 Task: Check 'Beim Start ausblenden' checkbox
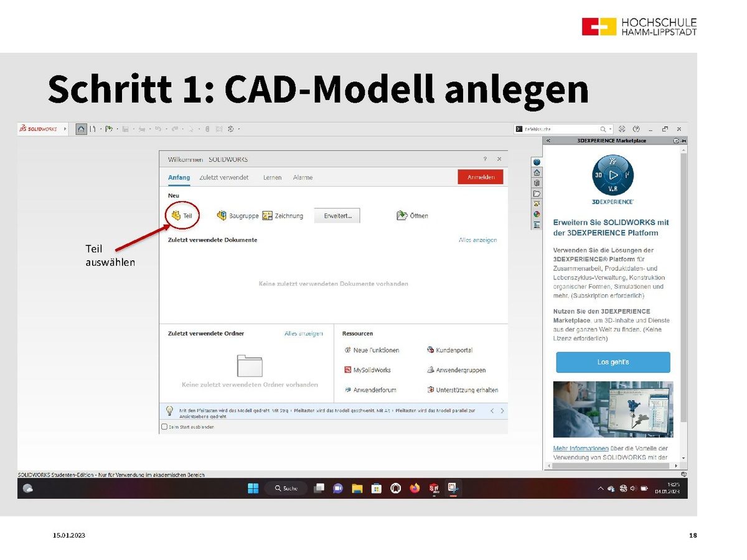[164, 427]
